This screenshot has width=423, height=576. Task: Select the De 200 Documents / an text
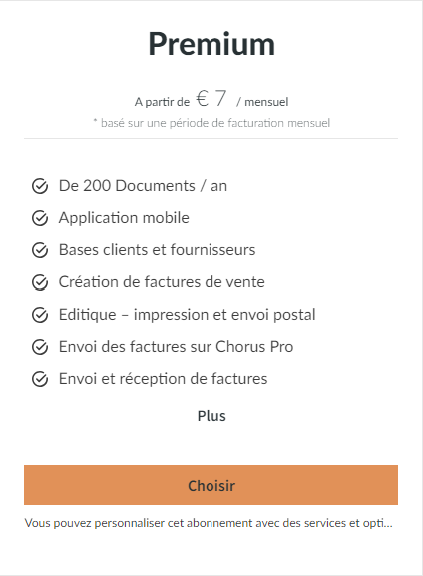(143, 186)
